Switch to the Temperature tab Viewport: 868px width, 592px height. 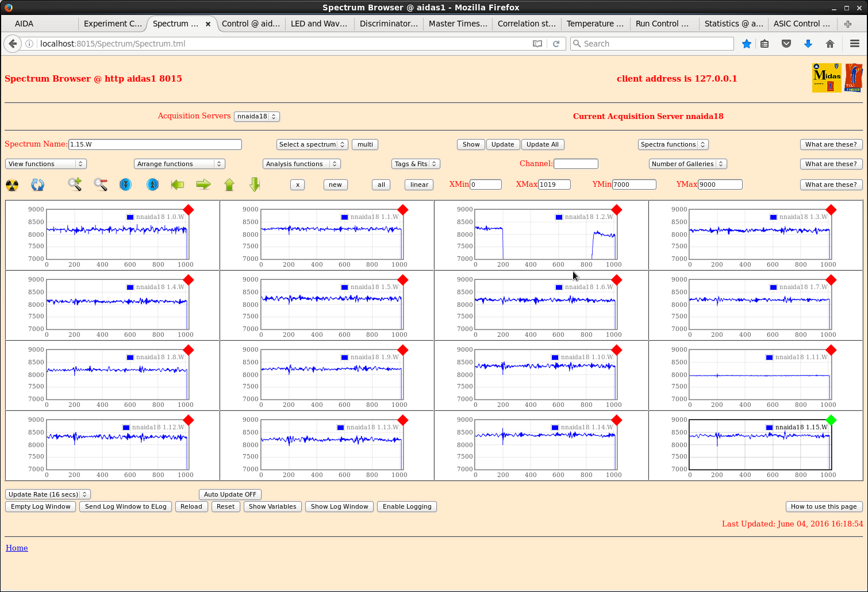(595, 24)
